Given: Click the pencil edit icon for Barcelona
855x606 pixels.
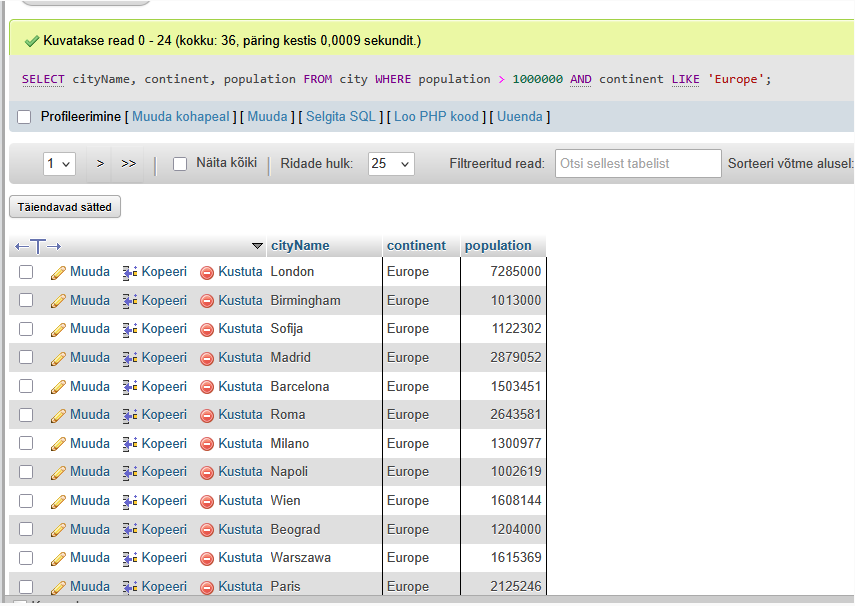Looking at the screenshot, I should pos(58,387).
